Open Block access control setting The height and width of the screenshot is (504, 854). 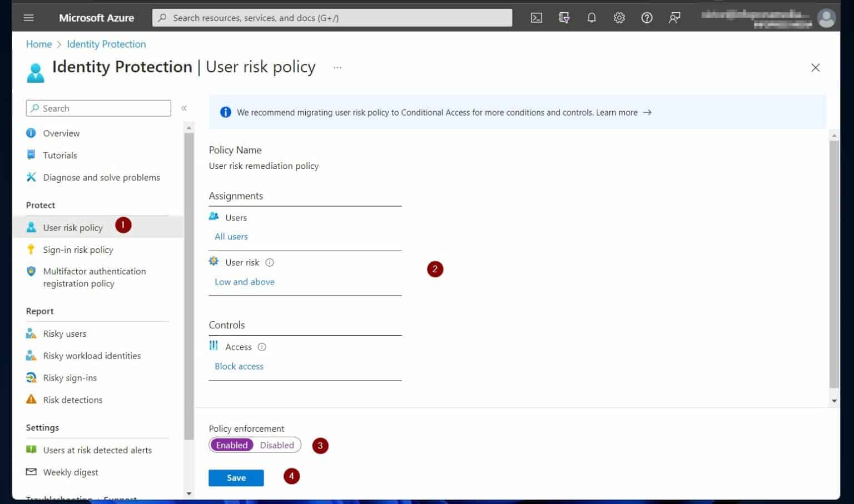pos(239,367)
